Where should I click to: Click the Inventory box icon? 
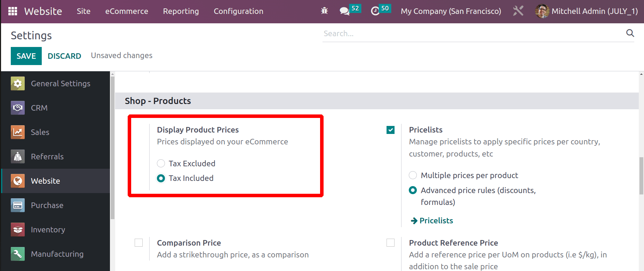click(18, 230)
